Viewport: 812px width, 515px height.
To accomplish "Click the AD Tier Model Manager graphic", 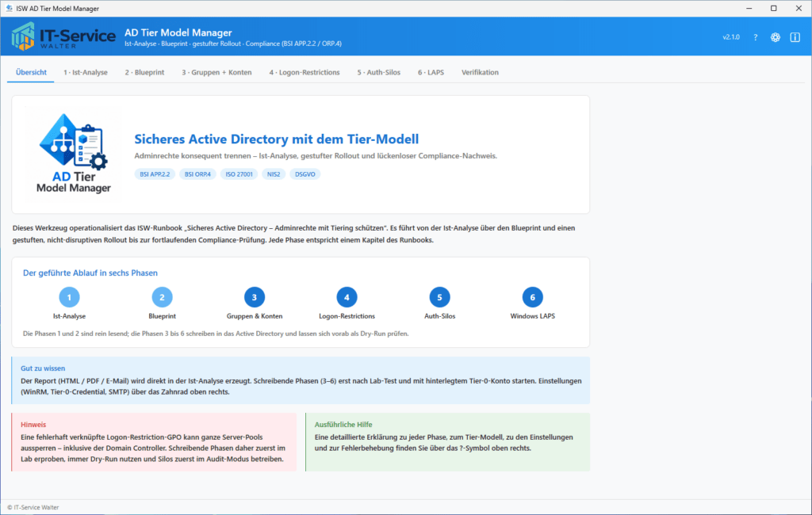I will pos(73,154).
